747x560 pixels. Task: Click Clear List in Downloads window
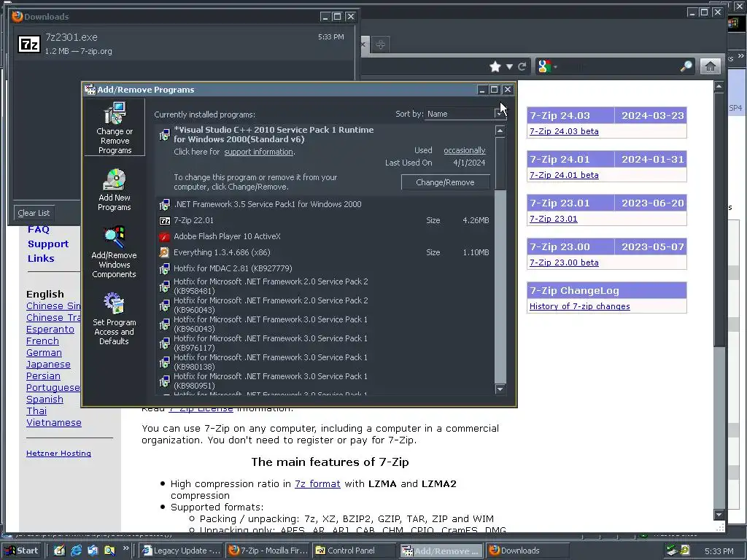[x=34, y=213]
